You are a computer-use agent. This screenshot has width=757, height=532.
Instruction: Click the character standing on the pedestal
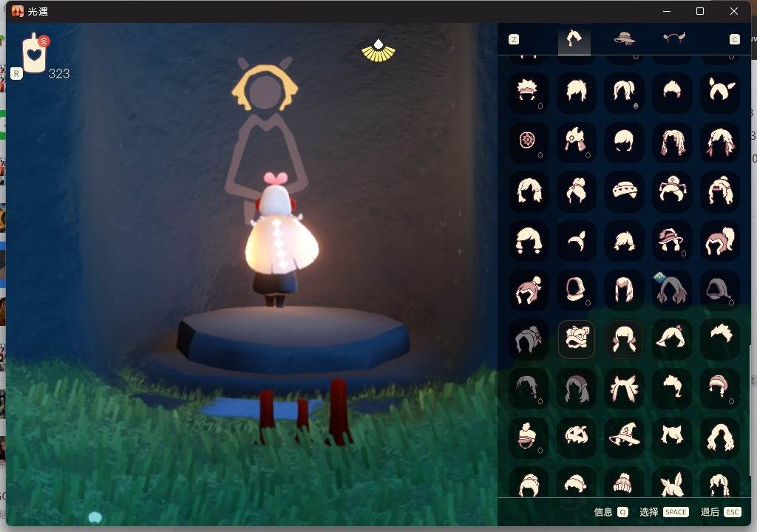[x=280, y=240]
